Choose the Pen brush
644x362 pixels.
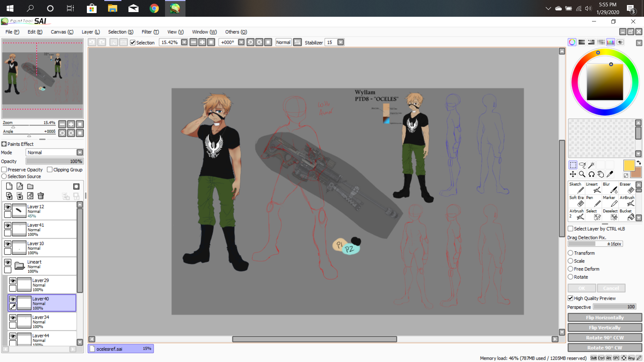pos(593,201)
